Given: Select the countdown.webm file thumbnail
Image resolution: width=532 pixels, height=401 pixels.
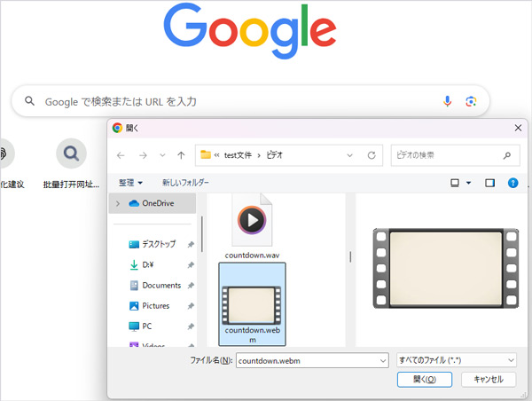Looking at the screenshot, I should (x=252, y=305).
